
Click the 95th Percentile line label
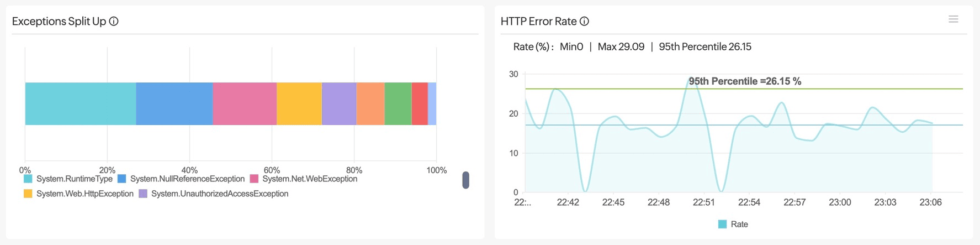pyautogui.click(x=744, y=81)
